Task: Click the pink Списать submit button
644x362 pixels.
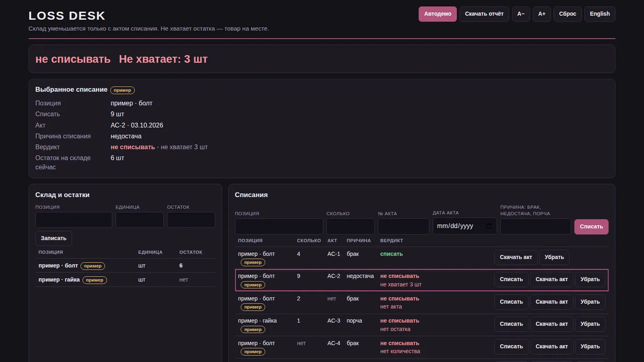Action: (591, 226)
